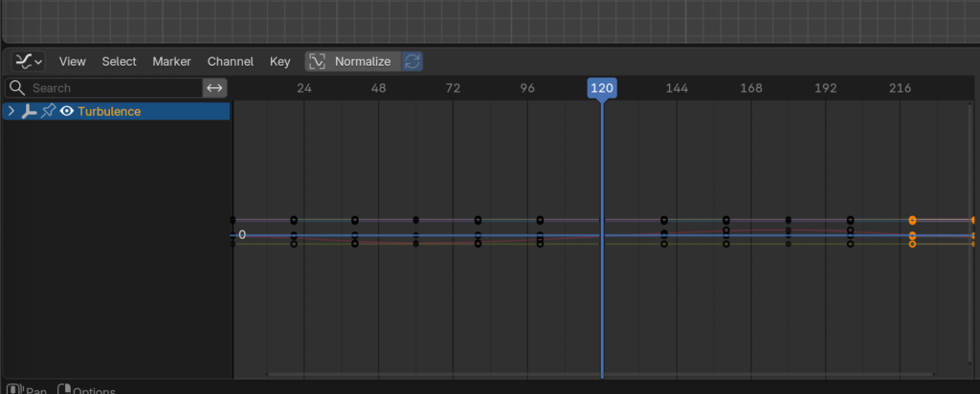Select the Turbulence channel name
Viewport: 980px width, 394px height.
[109, 112]
